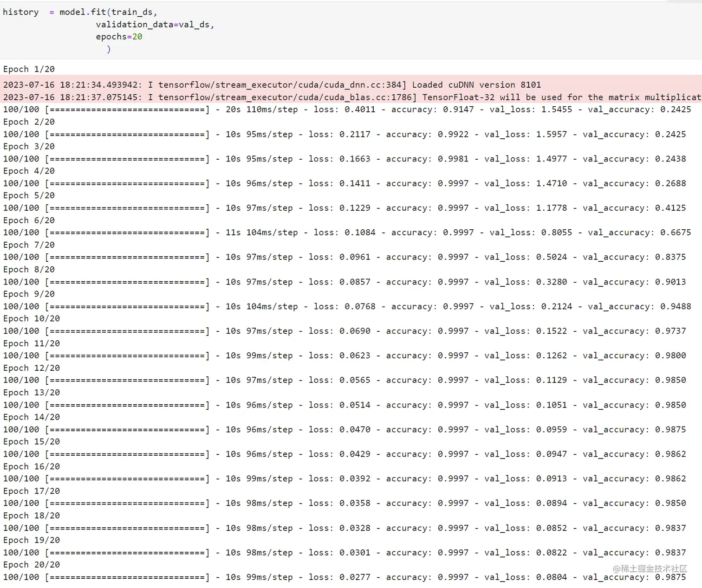
Task: Click the train_ds argument in code
Action: [x=131, y=12]
